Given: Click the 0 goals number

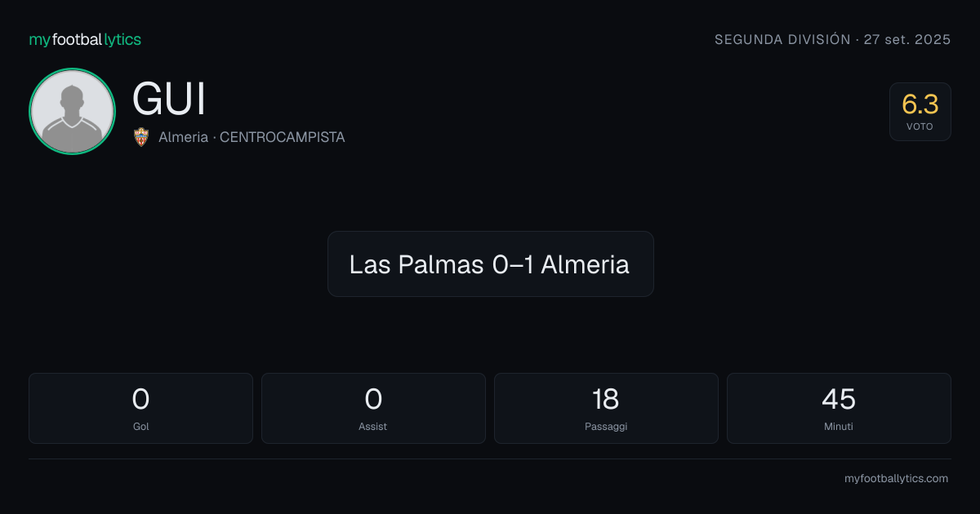Looking at the screenshot, I should 140,399.
